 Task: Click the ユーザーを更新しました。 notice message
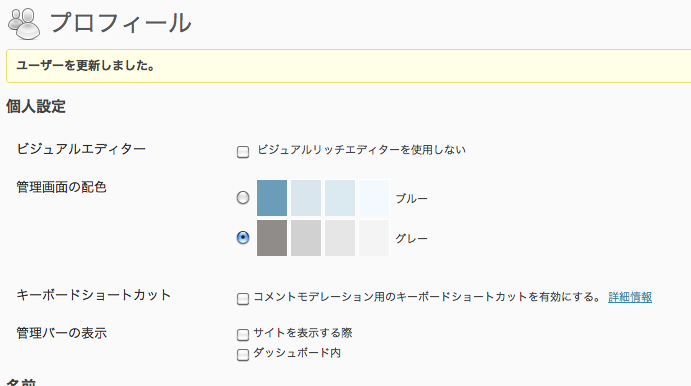point(85,66)
